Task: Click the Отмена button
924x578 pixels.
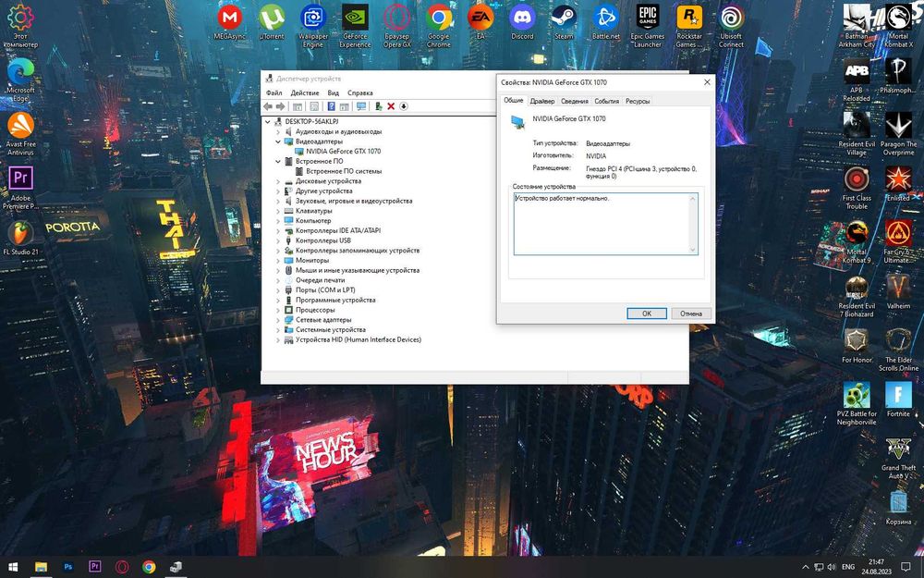Action: click(x=691, y=314)
